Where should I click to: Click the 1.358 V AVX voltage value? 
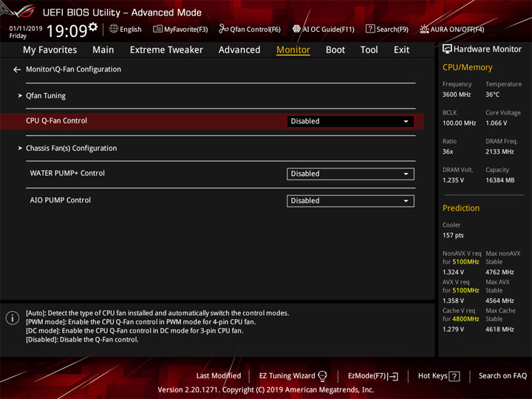pyautogui.click(x=453, y=301)
